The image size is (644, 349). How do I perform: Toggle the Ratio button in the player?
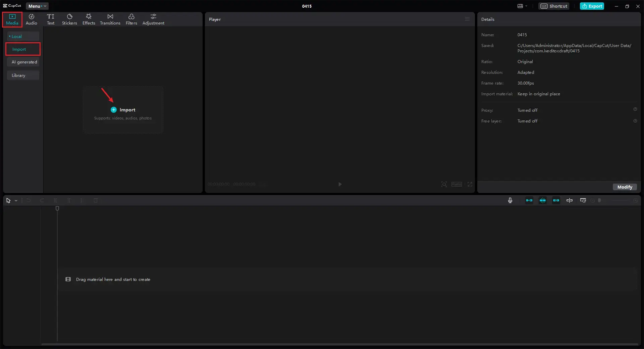[457, 184]
